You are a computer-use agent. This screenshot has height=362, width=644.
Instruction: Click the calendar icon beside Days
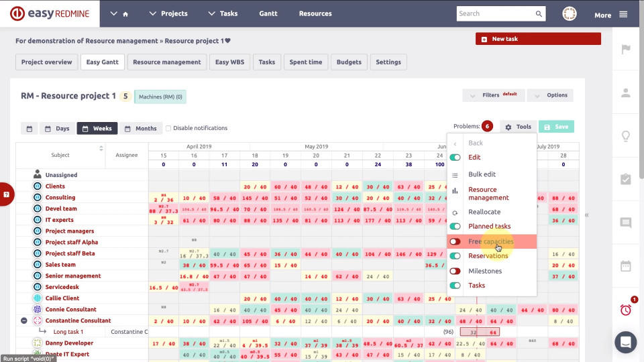point(30,128)
